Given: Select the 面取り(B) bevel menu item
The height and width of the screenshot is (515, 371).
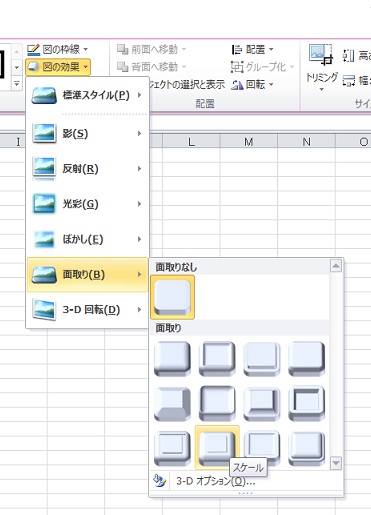Looking at the screenshot, I should coord(87,275).
